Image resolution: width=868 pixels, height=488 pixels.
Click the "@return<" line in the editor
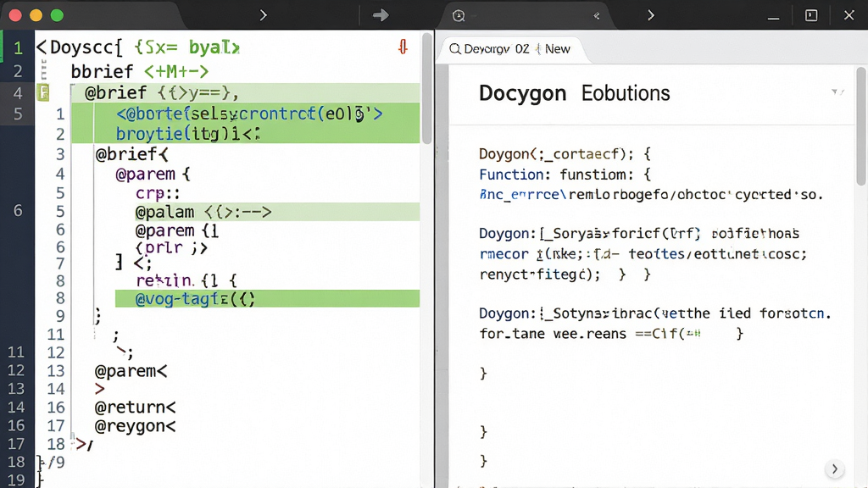point(136,408)
